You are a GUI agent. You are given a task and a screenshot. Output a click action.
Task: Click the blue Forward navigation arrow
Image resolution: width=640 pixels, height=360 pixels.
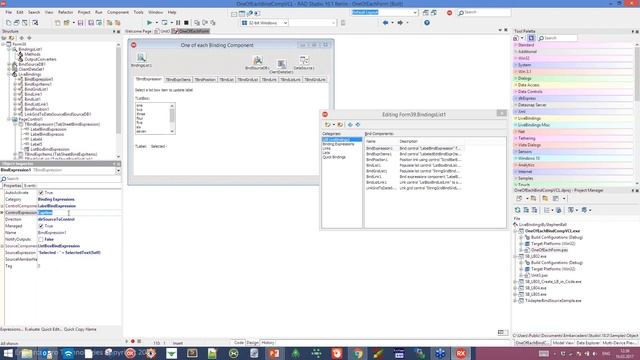pyautogui.click(x=400, y=23)
